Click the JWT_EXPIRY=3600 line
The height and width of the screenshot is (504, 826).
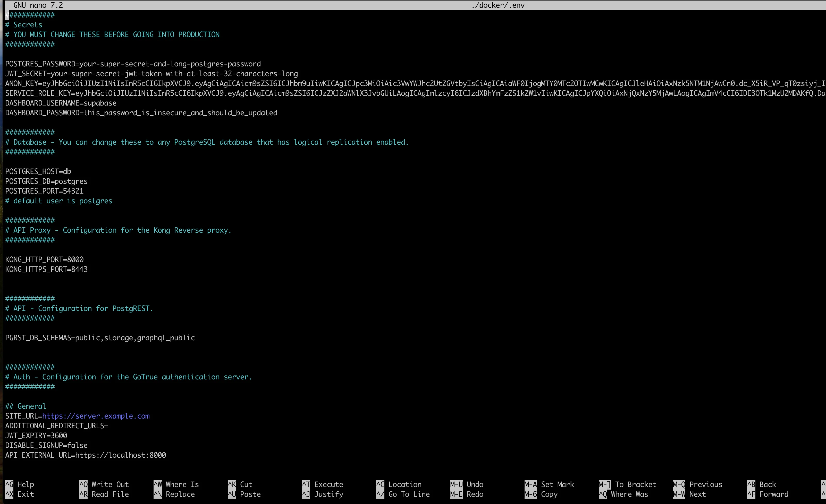(36, 435)
